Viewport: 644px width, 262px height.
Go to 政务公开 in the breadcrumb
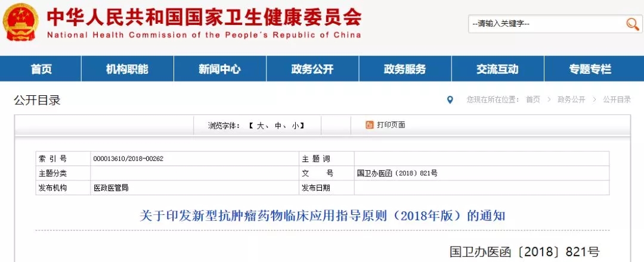[571, 99]
